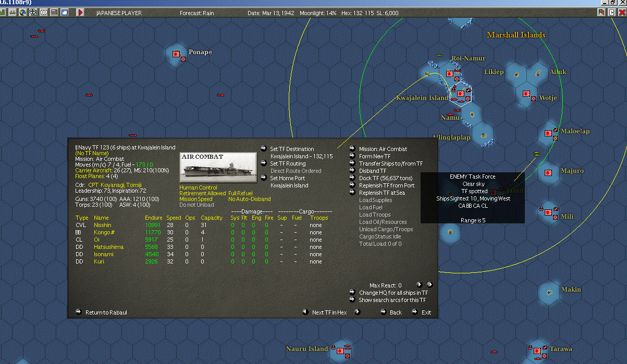Click the C button in top-right toolbar
The width and height of the screenshot is (627, 364).
click(x=611, y=12)
